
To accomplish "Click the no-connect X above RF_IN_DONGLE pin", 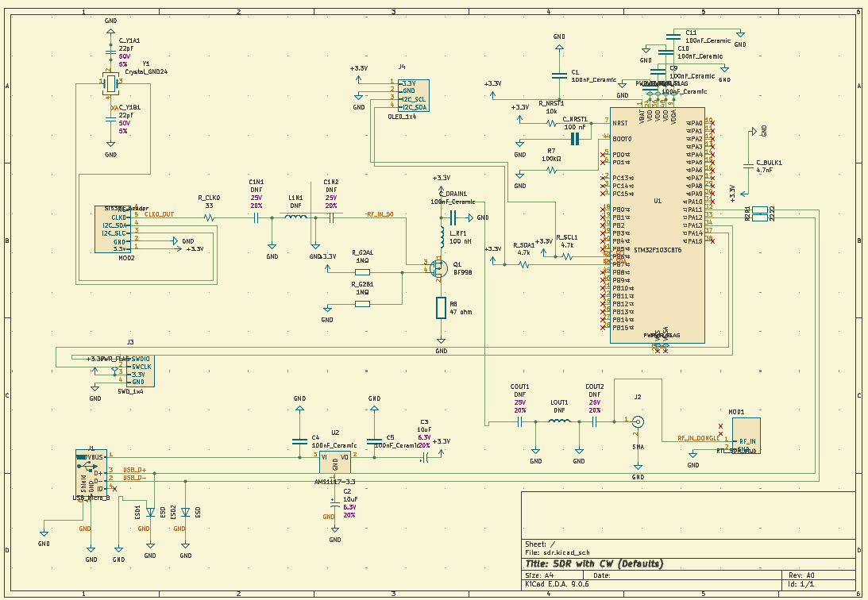I will click(720, 425).
